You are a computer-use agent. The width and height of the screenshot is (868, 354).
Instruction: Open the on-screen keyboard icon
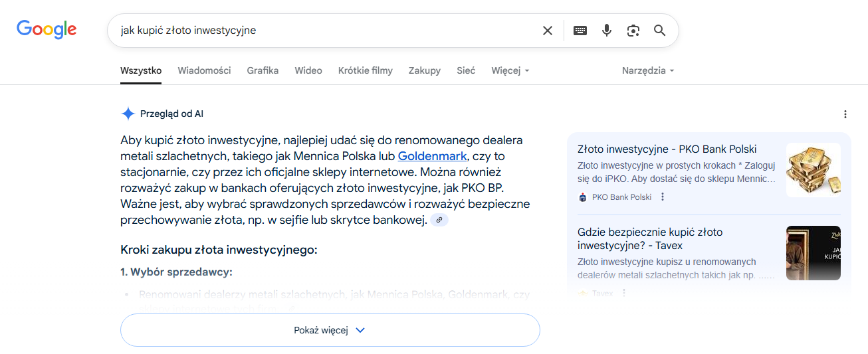580,31
